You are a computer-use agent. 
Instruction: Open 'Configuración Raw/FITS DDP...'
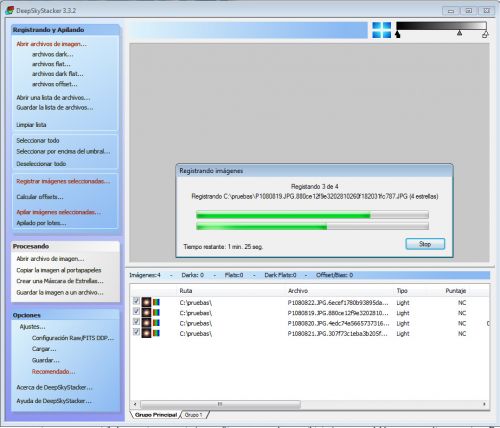click(x=73, y=338)
